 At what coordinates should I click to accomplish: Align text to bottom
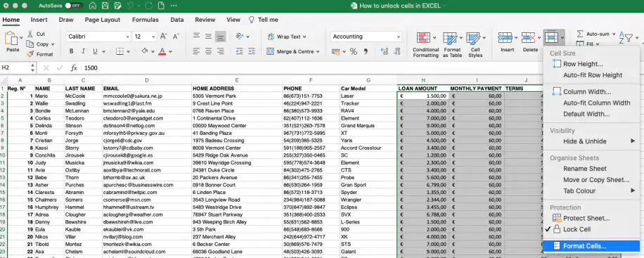tap(221, 37)
